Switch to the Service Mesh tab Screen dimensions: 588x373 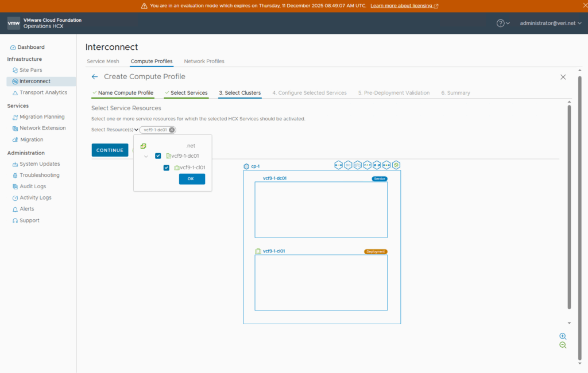pyautogui.click(x=103, y=61)
